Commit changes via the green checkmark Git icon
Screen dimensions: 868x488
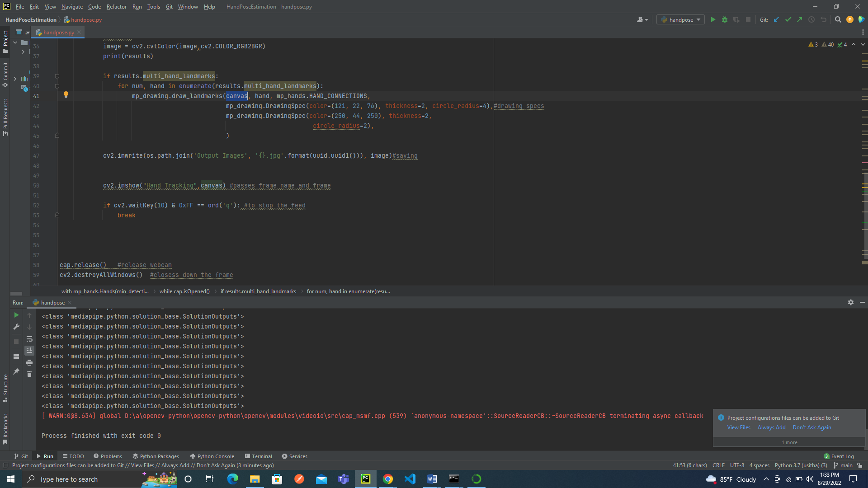tap(788, 19)
